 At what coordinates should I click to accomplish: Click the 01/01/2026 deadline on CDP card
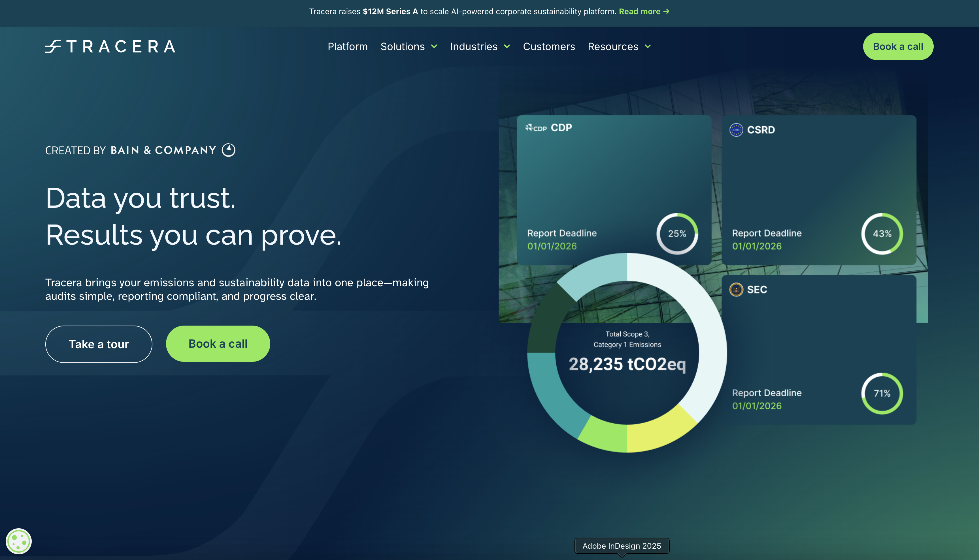click(x=552, y=246)
